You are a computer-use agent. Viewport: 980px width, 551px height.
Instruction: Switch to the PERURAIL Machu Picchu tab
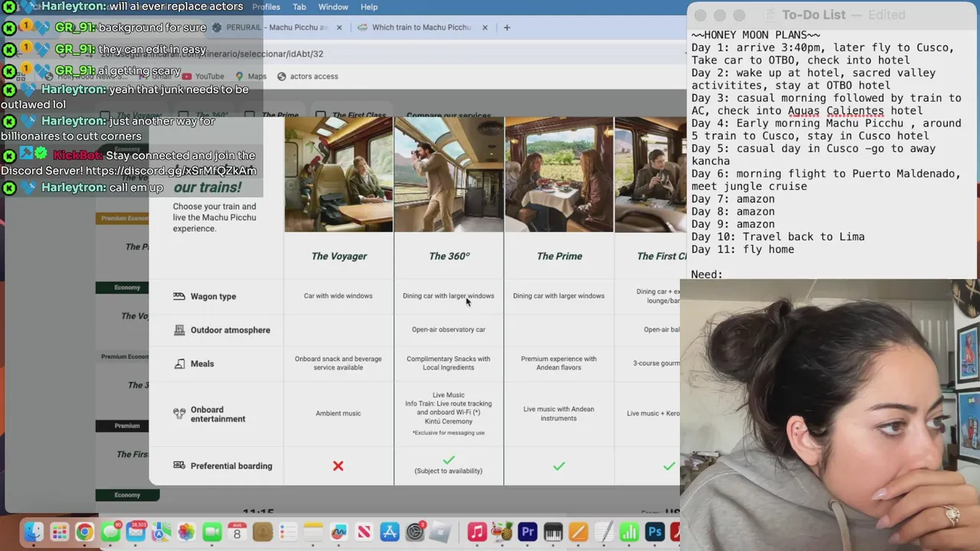(277, 28)
